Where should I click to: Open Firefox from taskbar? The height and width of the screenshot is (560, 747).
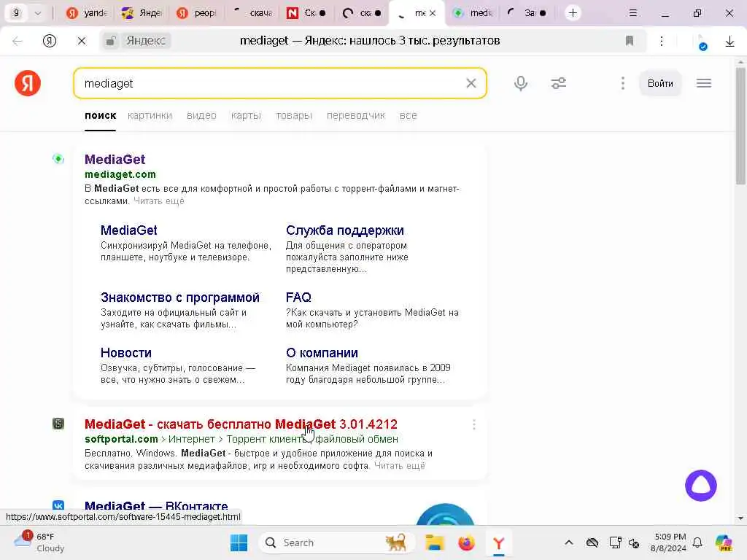pos(466,542)
